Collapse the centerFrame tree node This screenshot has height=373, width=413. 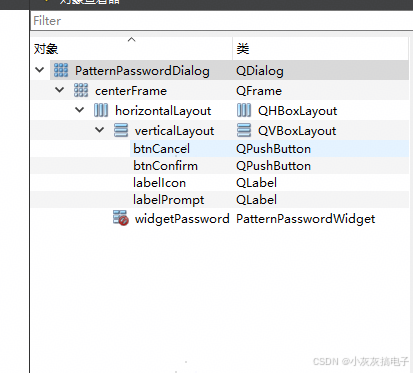(x=60, y=90)
